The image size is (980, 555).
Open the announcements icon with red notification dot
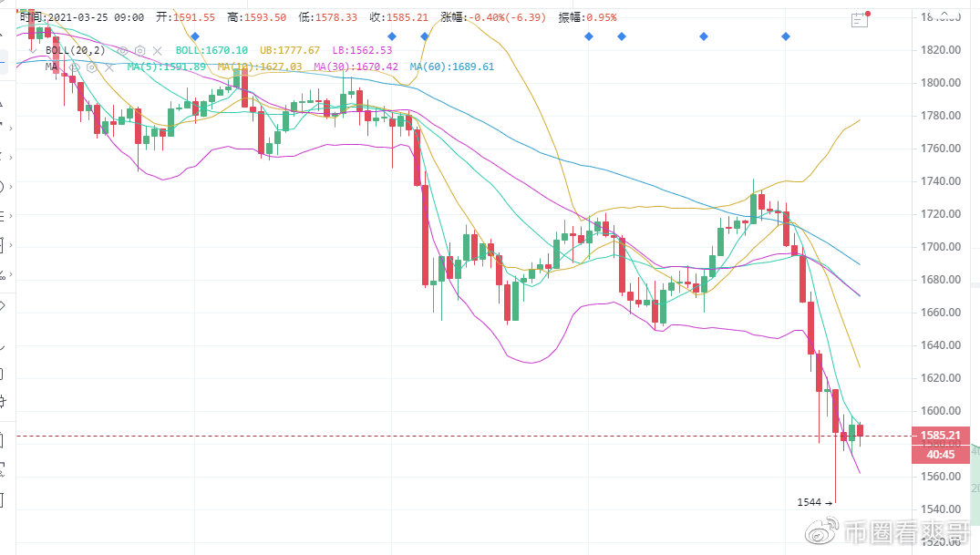pyautogui.click(x=859, y=18)
